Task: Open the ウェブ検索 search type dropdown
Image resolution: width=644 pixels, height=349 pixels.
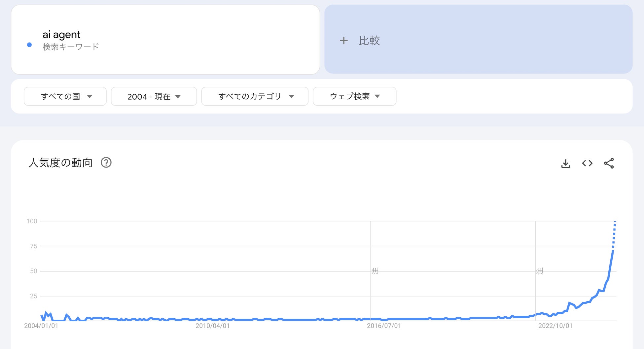Action: coord(354,96)
